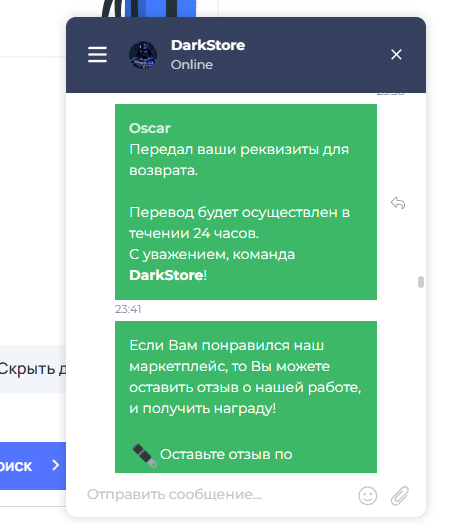Click the Online status text
The width and height of the screenshot is (452, 524).
click(x=192, y=64)
